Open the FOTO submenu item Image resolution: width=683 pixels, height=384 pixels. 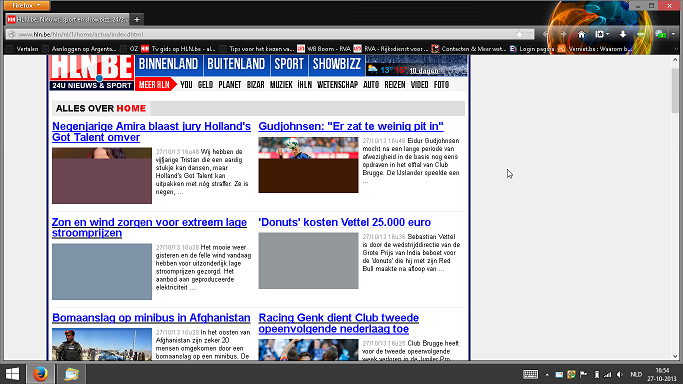tap(441, 85)
